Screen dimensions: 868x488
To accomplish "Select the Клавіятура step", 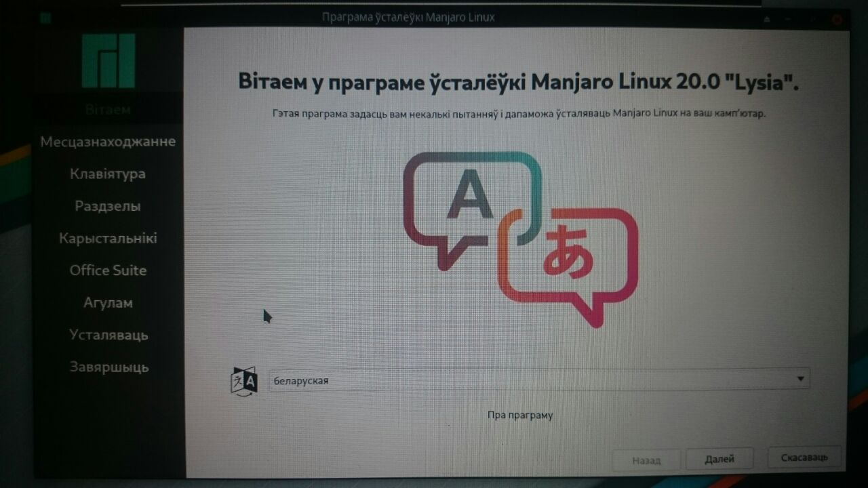I will [108, 174].
